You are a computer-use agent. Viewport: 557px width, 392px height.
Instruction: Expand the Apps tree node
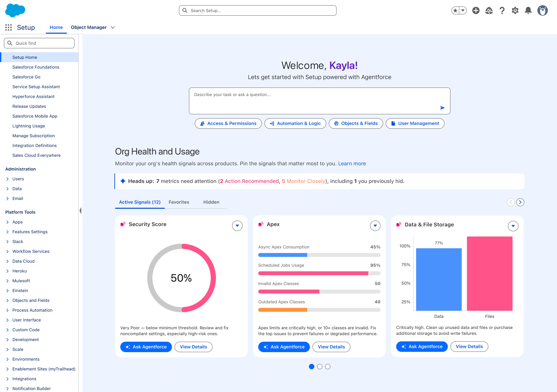click(x=8, y=222)
